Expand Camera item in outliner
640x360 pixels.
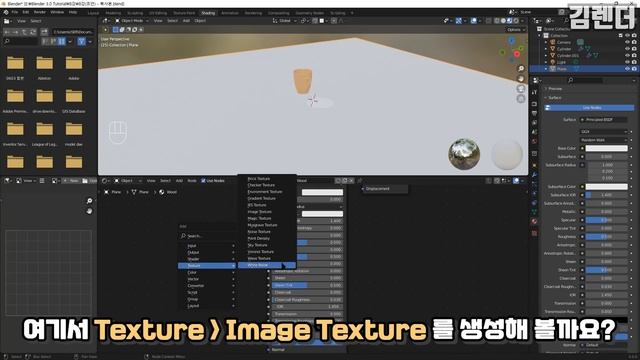tap(546, 42)
